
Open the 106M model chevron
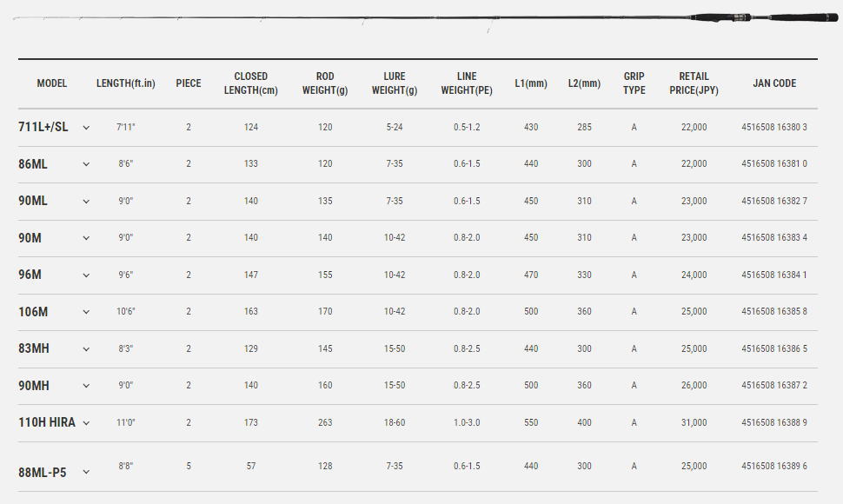tap(86, 312)
